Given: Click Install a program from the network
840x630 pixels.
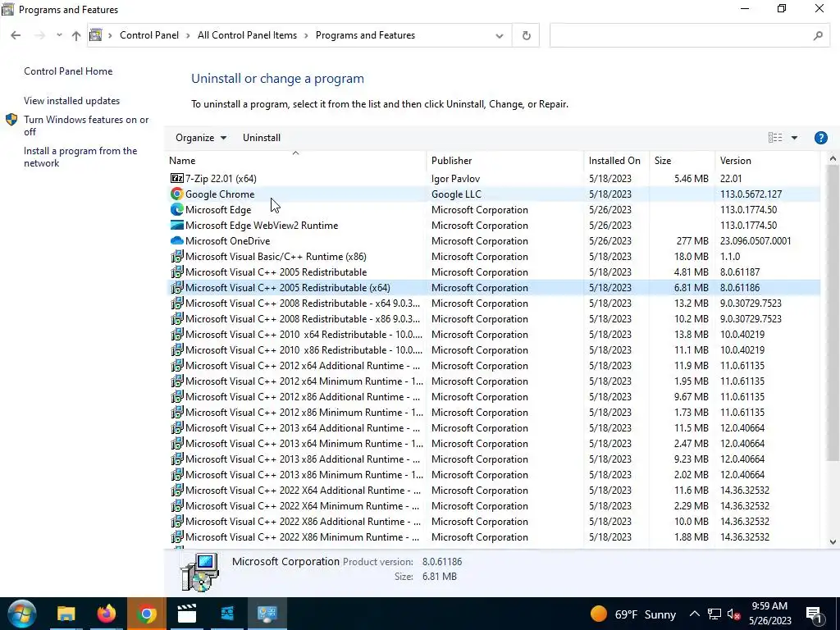Looking at the screenshot, I should [80, 157].
